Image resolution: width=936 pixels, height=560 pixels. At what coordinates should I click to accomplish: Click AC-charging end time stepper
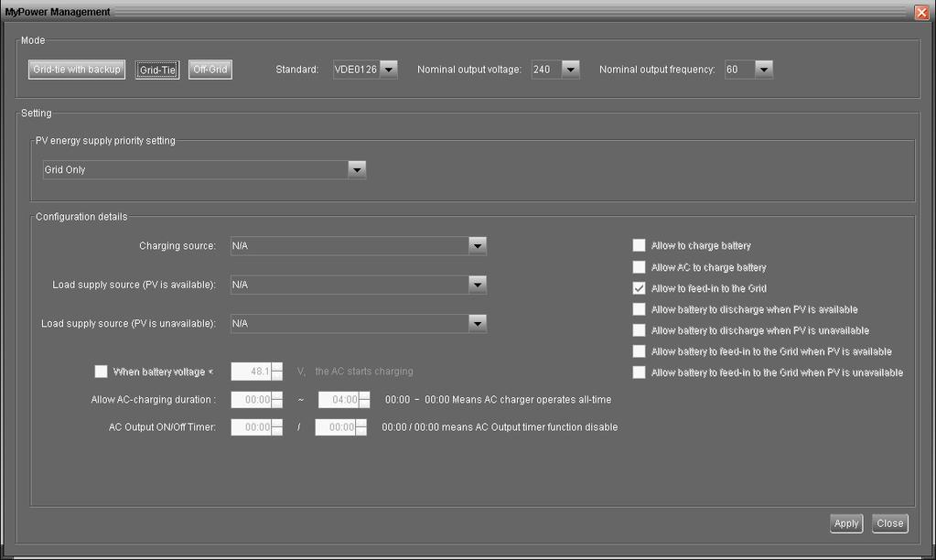364,399
